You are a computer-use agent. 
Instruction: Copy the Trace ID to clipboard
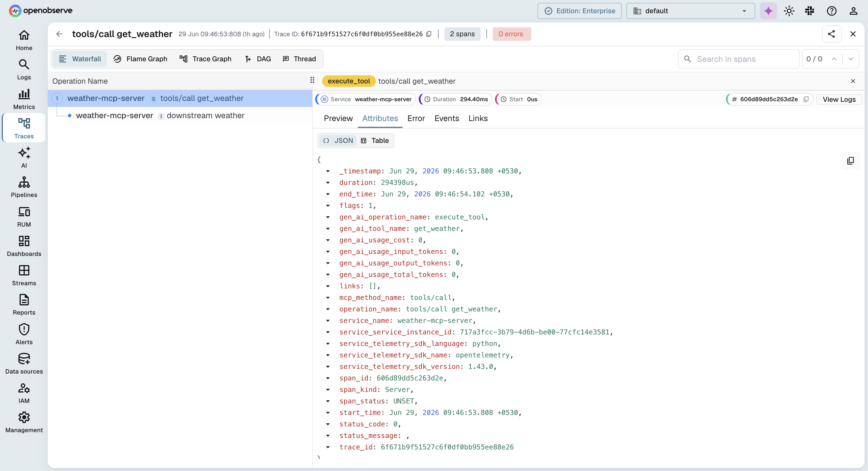429,34
